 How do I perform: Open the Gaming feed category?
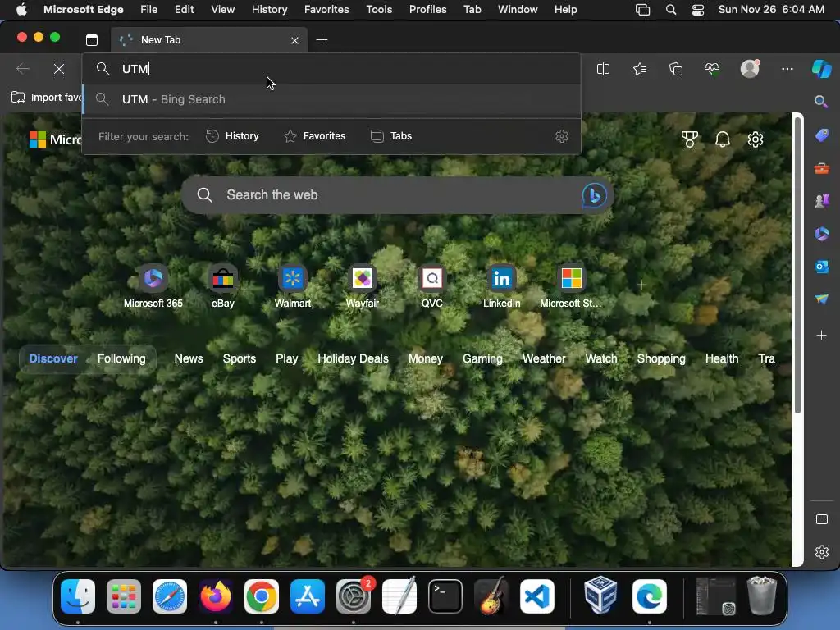click(x=482, y=359)
